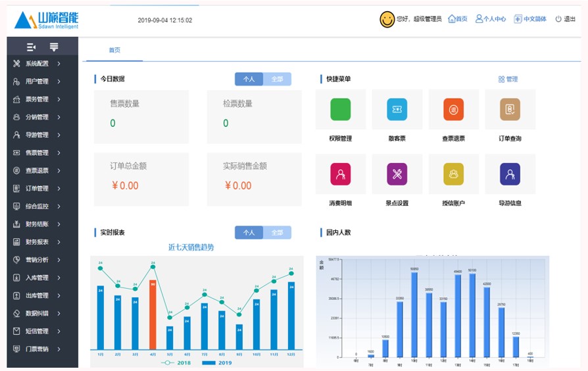Screen dimensions: 588x371
Task: Open the 权限管理 green shortcut icon
Action: (x=340, y=110)
